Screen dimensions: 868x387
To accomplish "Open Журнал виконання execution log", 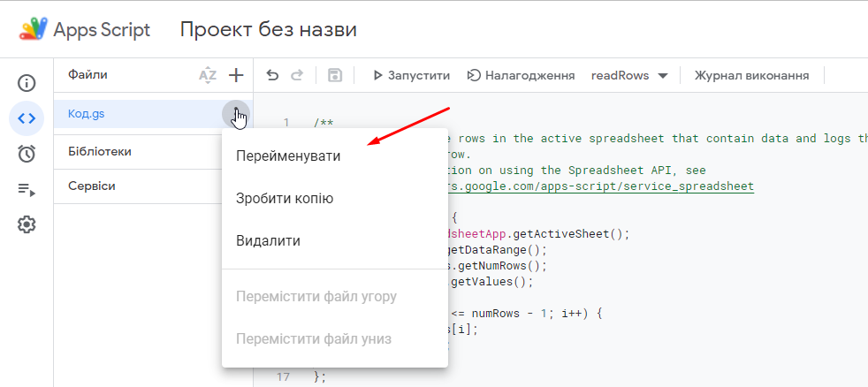I will [x=751, y=76].
